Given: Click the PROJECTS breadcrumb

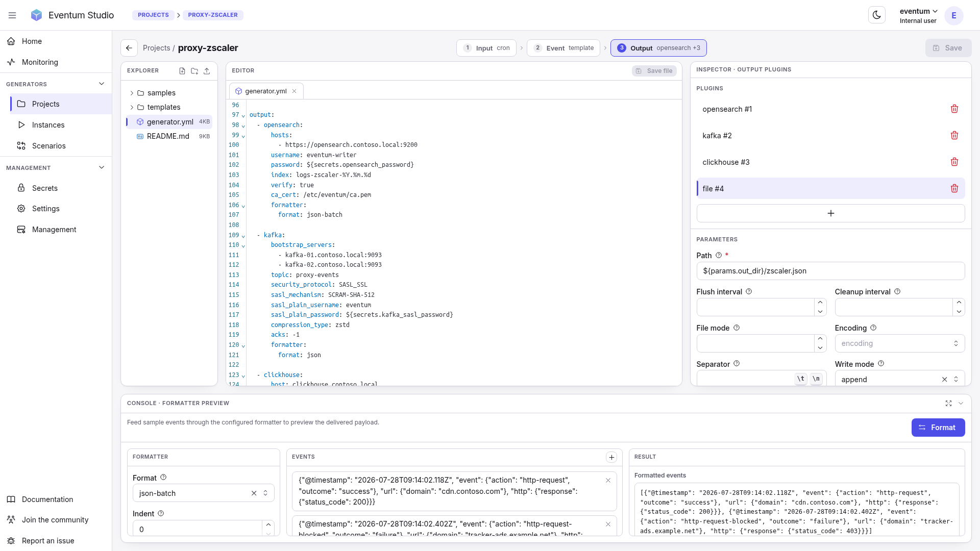Looking at the screenshot, I should pyautogui.click(x=153, y=15).
